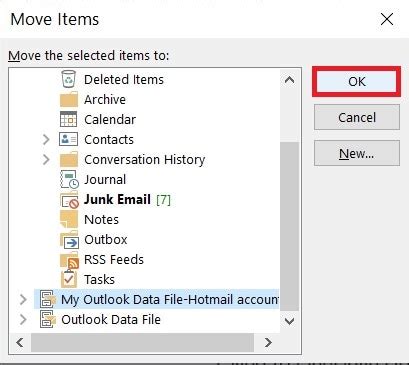409x365 pixels.
Task: Cancel the Move Items dialog
Action: (357, 117)
